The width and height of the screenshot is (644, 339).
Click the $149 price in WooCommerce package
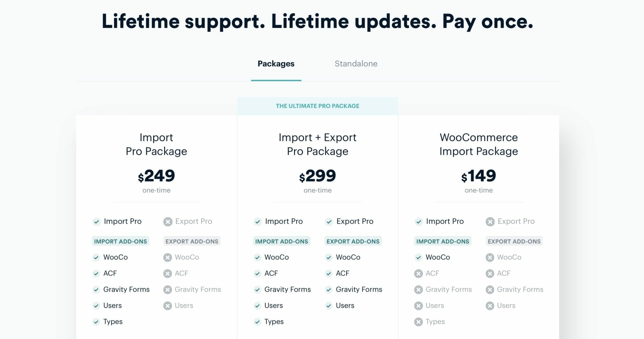pyautogui.click(x=478, y=176)
